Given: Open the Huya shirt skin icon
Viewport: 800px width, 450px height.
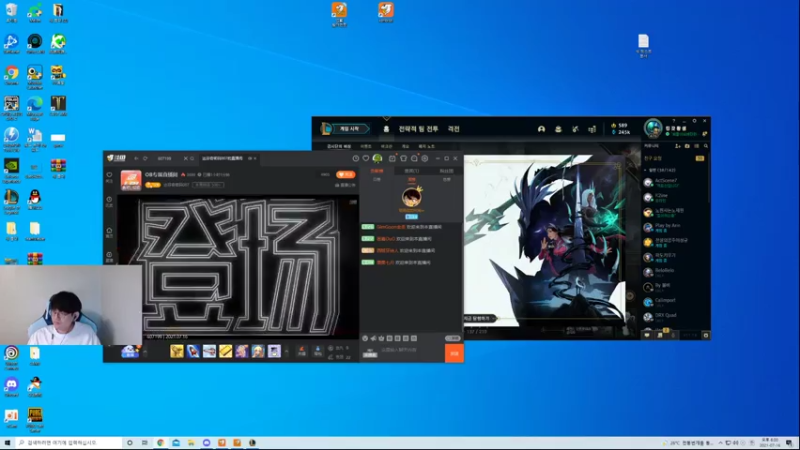Looking at the screenshot, I should pyautogui.click(x=404, y=159).
